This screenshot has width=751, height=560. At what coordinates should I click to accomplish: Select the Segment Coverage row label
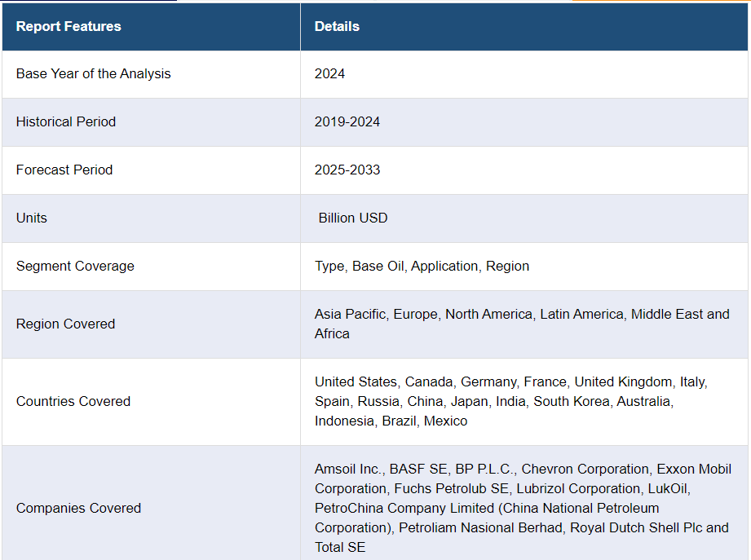pyautogui.click(x=75, y=266)
